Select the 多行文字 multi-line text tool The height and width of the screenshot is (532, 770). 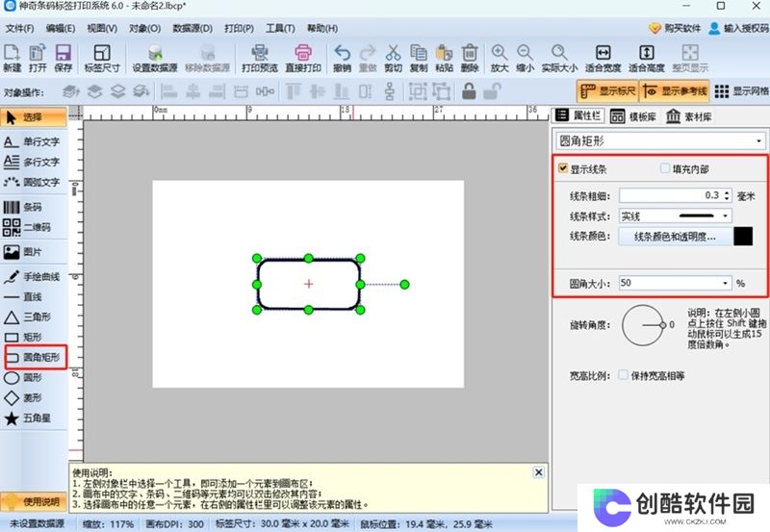34,162
